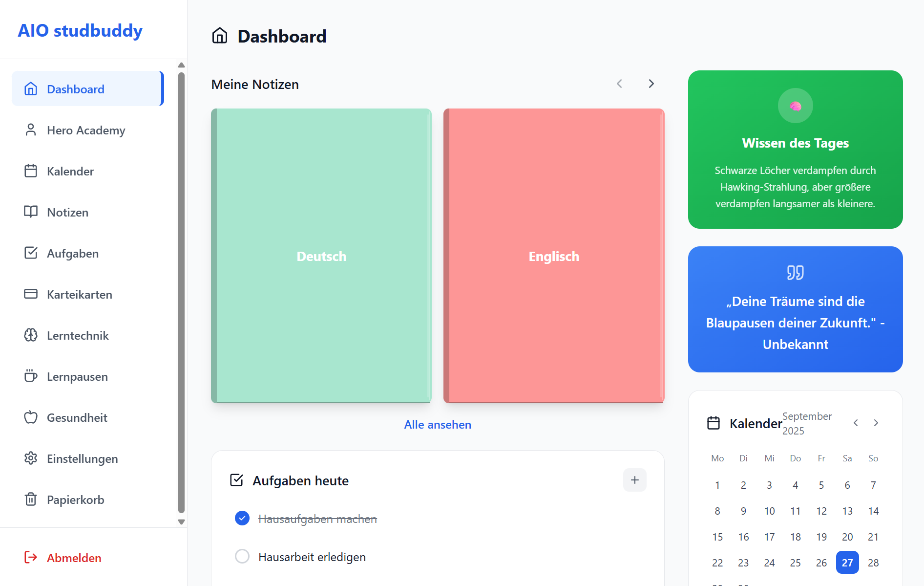
Task: Click the September 2025 month label
Action: [x=807, y=423]
